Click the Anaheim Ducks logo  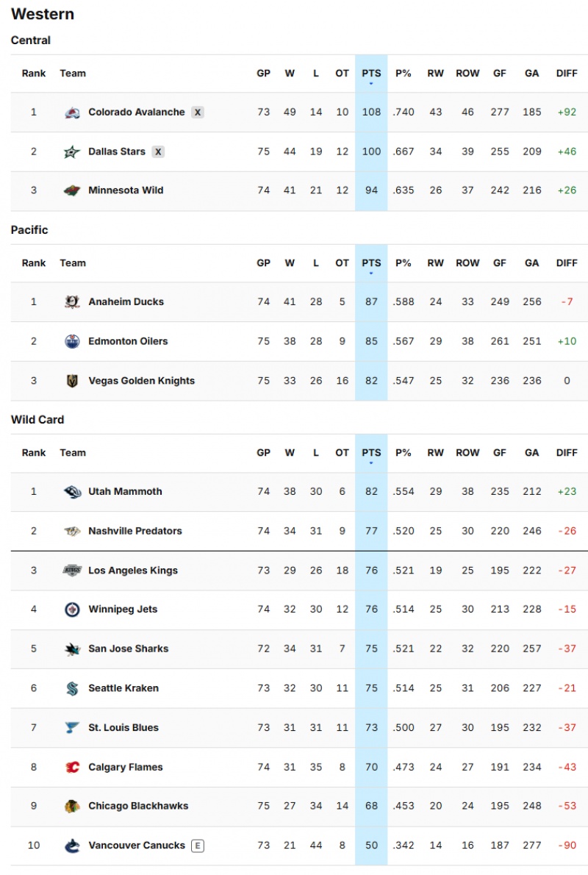[x=72, y=302]
